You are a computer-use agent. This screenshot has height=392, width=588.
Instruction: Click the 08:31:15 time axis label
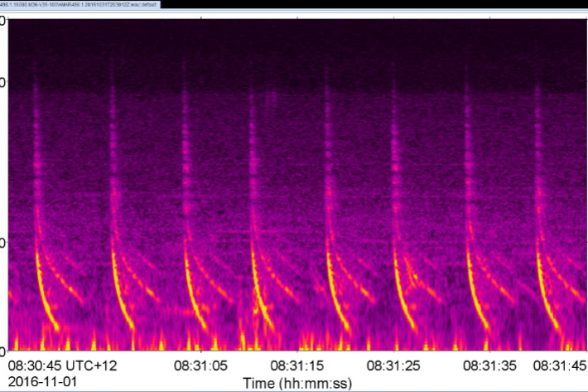[x=296, y=365]
